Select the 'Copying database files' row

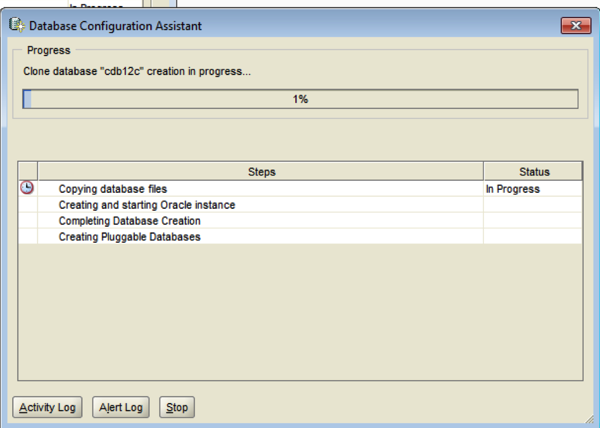click(300, 189)
